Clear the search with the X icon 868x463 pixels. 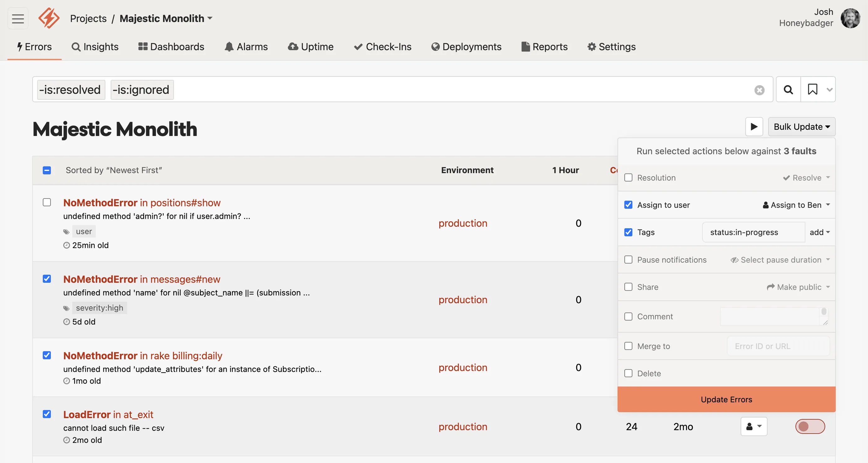coord(759,90)
